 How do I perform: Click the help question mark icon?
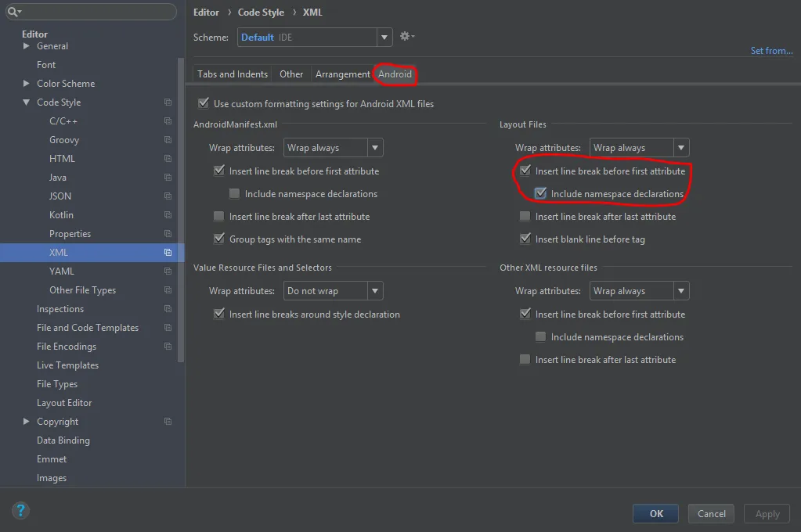pyautogui.click(x=20, y=510)
